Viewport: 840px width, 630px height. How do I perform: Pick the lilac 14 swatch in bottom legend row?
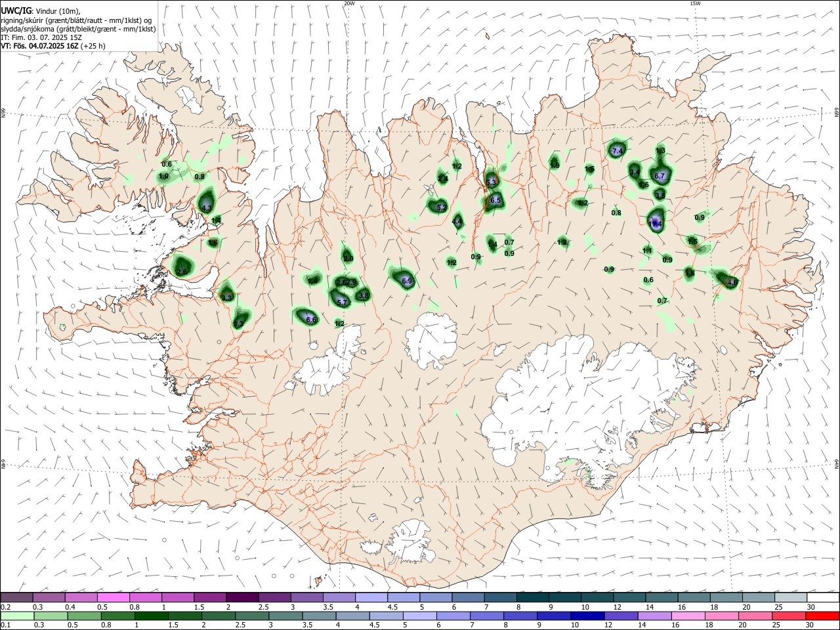pos(654,616)
